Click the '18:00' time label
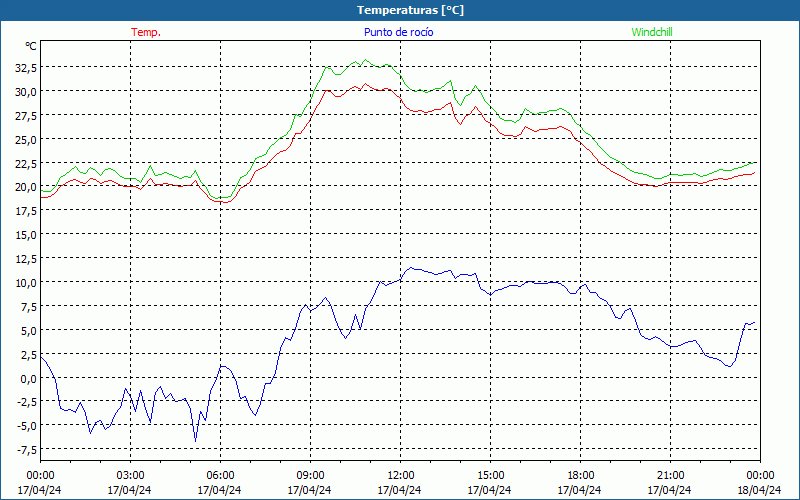Screen dimensions: 800x500 (x=581, y=475)
